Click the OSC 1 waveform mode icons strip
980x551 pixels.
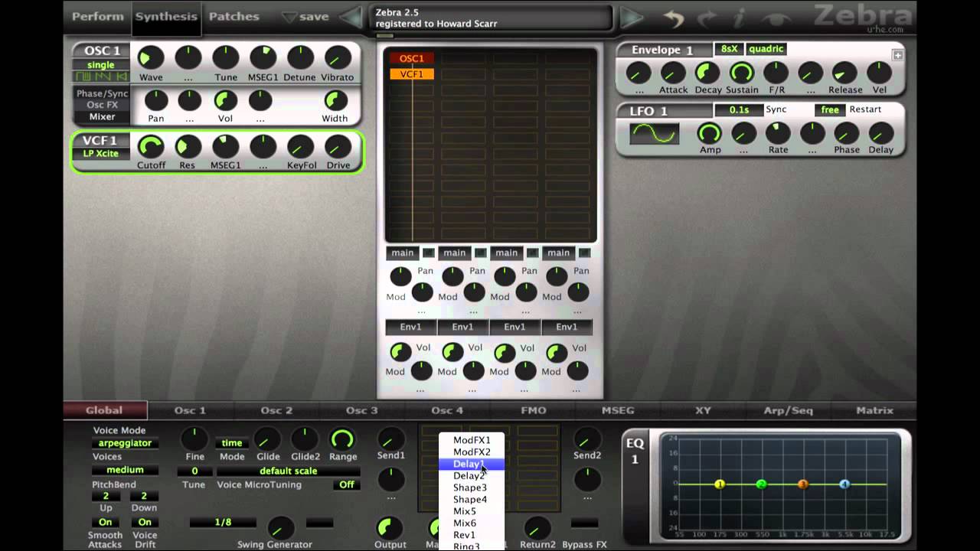tap(101, 77)
